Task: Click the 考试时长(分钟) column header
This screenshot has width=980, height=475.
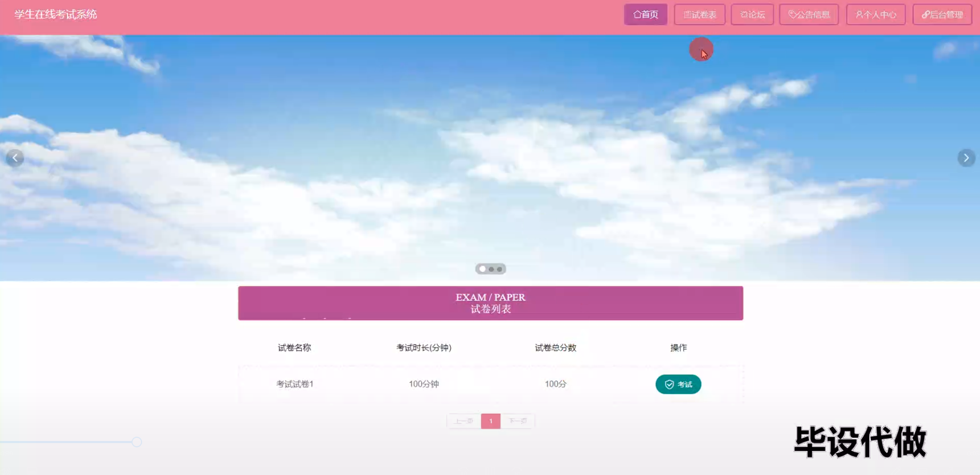Action: pyautogui.click(x=424, y=347)
